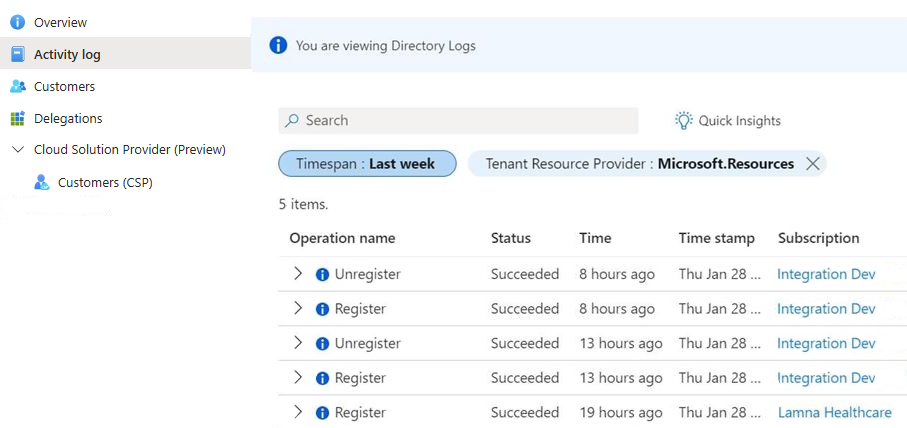Screen dimensions: 907x428
Task: Collapse the Cloud Solution Provider section
Action: pos(17,150)
